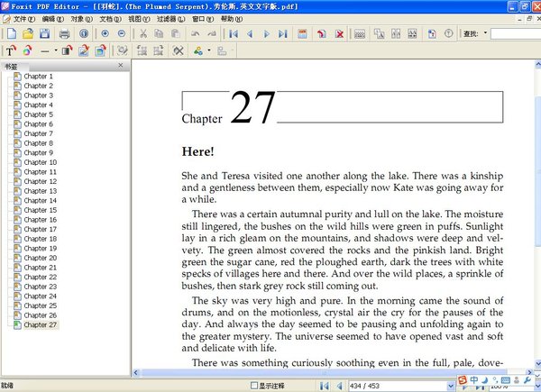Open the page number 434 / 453 dropdown
Image resolution: width=541 pixels, height=392 pixels.
[x=451, y=386]
